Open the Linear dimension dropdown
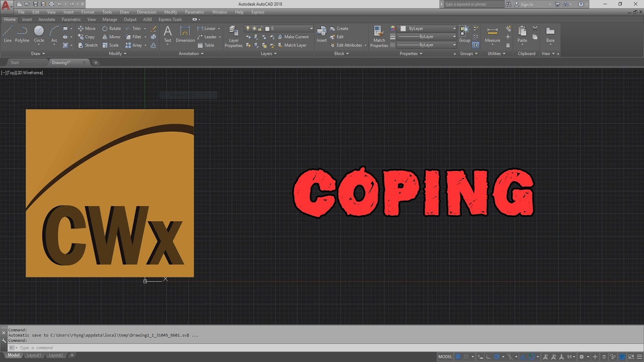 [x=219, y=29]
